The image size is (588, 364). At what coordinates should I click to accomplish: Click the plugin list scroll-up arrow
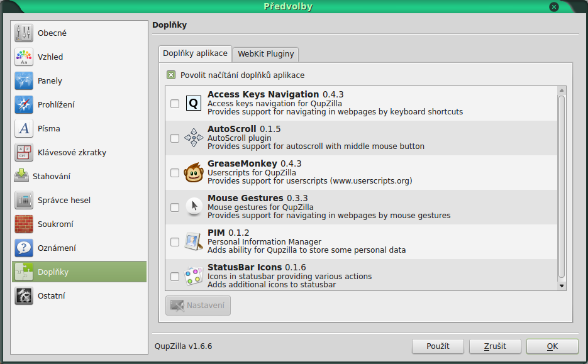(x=562, y=91)
